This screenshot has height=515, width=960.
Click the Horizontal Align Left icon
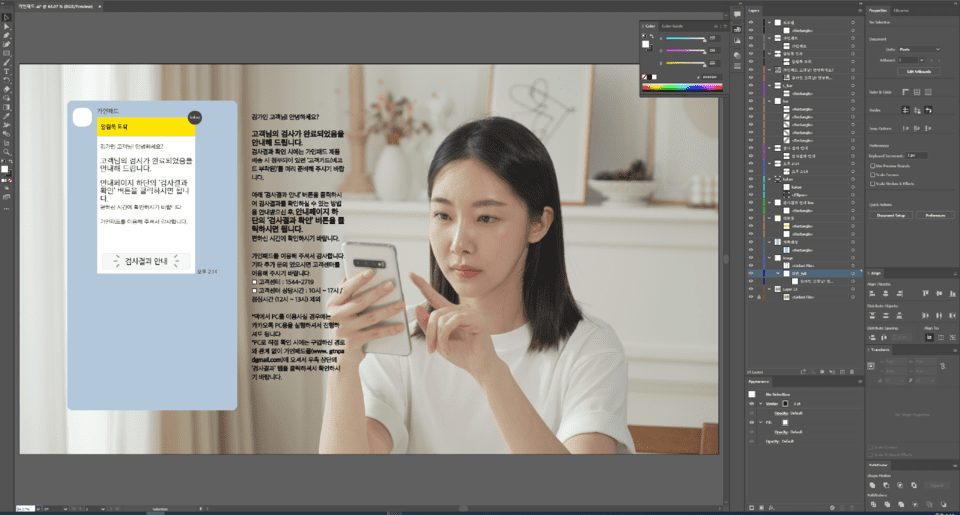(872, 293)
